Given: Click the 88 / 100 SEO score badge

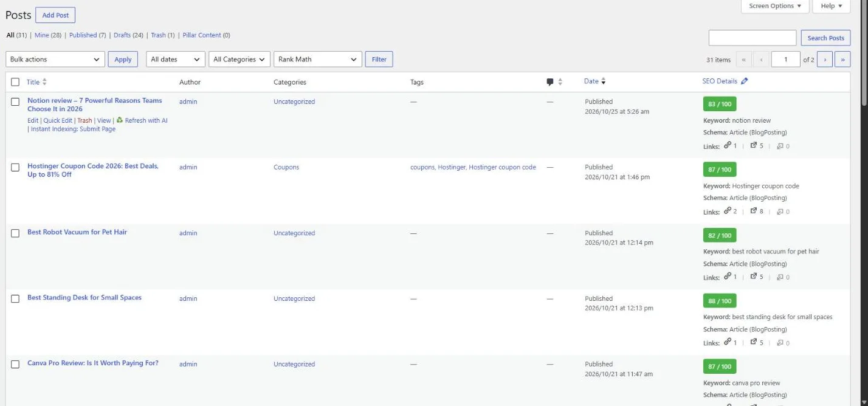Looking at the screenshot, I should tap(719, 301).
